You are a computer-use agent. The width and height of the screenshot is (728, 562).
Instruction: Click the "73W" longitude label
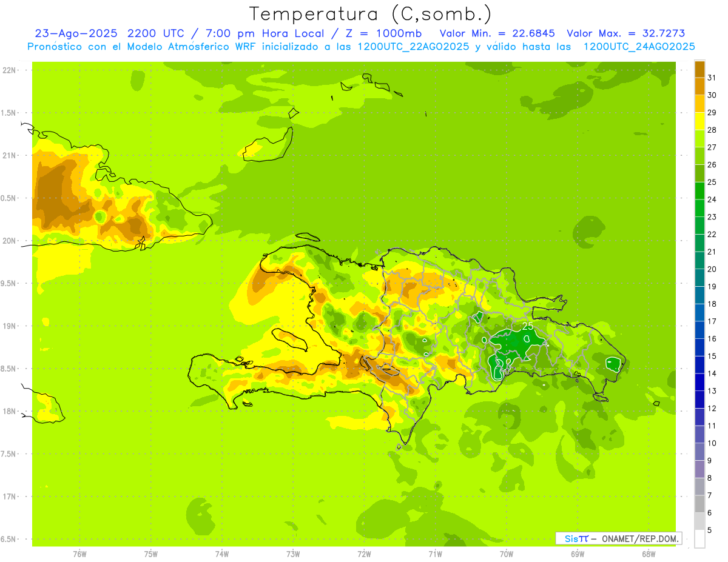[293, 554]
